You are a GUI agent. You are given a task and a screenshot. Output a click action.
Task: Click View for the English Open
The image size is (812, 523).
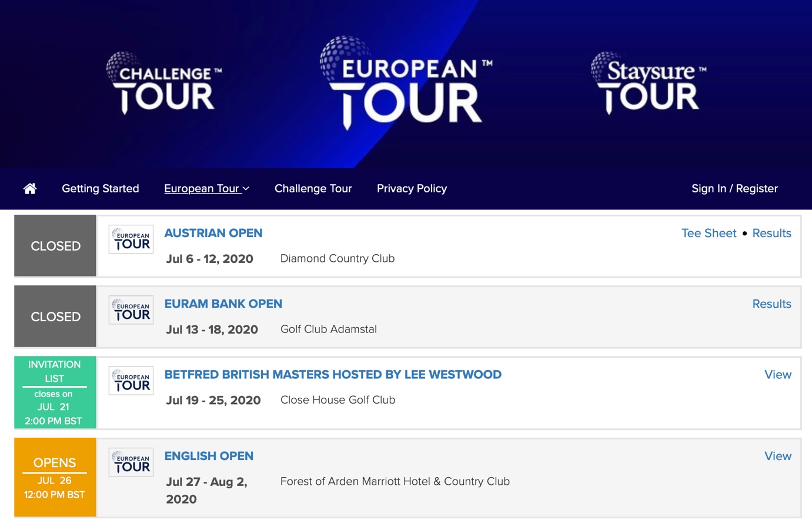[777, 456]
